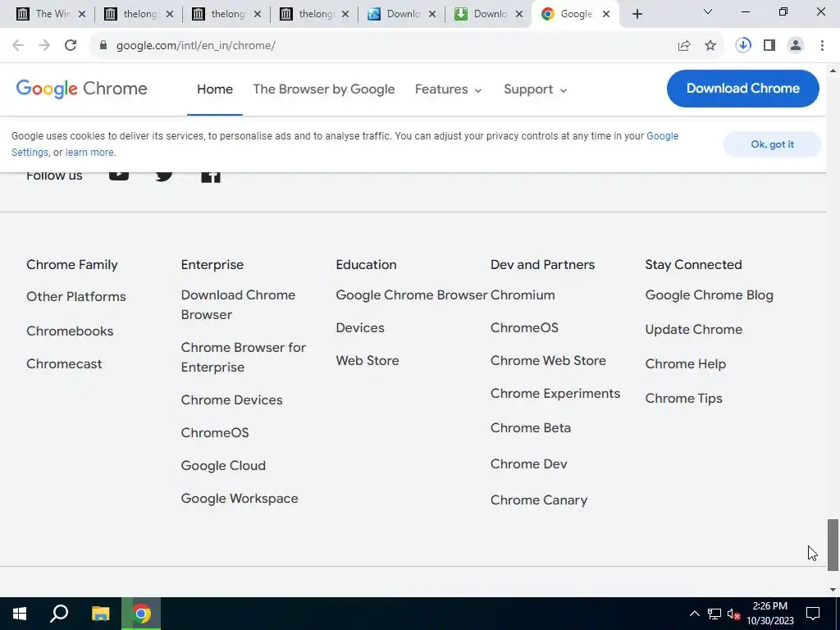The width and height of the screenshot is (840, 630).
Task: Open Chrome Dev link
Action: coord(528,464)
